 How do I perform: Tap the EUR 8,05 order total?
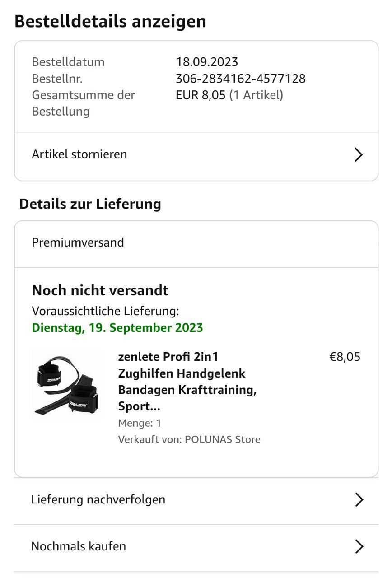201,95
